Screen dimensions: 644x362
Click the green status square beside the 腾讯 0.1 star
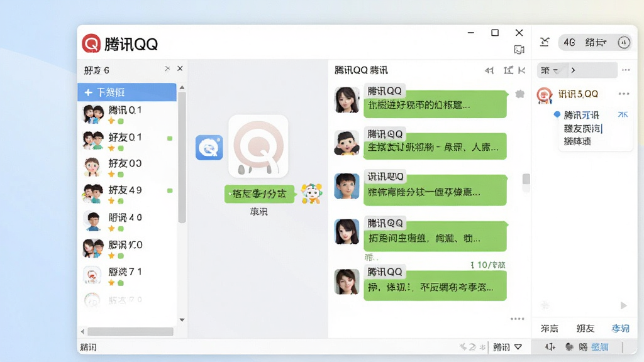pos(121,121)
